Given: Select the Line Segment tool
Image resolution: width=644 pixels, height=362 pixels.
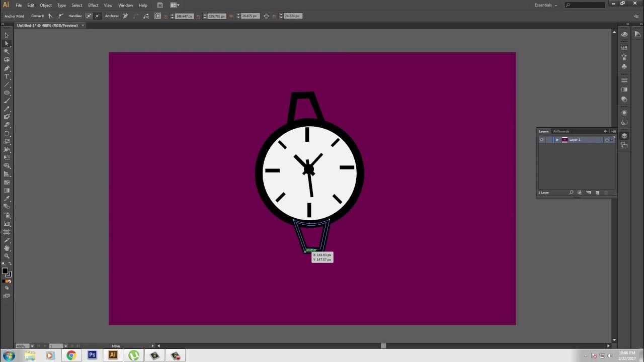Looking at the screenshot, I should coord(7,84).
